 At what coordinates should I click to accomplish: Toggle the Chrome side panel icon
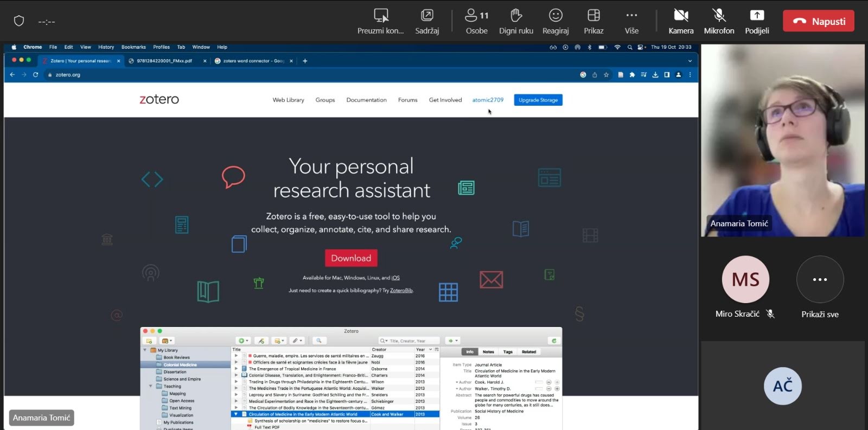(x=667, y=75)
